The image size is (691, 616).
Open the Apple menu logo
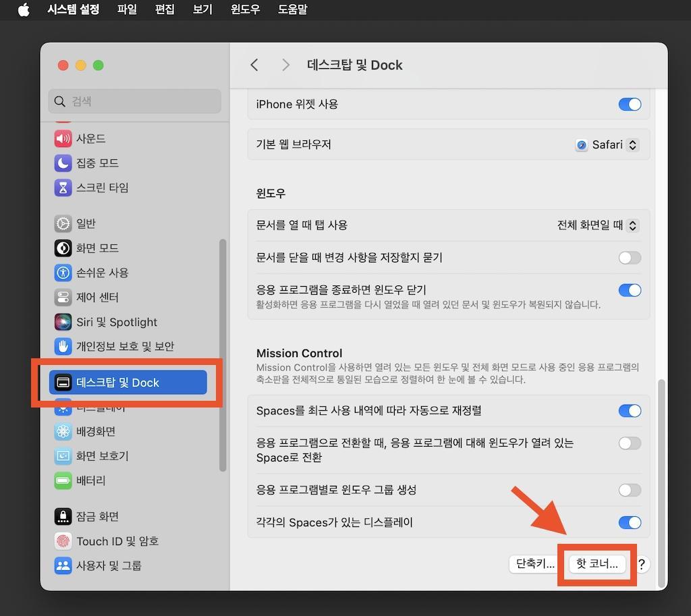coord(24,9)
